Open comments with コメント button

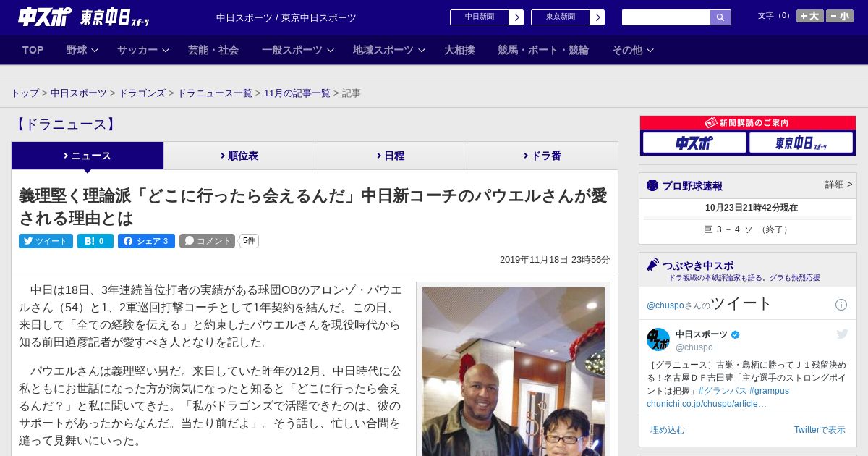point(207,241)
